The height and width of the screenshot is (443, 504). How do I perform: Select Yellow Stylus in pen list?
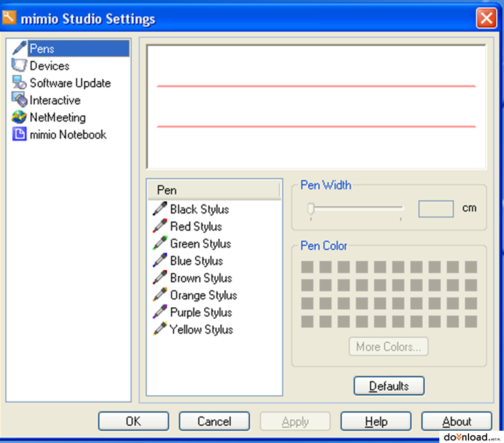[201, 329]
